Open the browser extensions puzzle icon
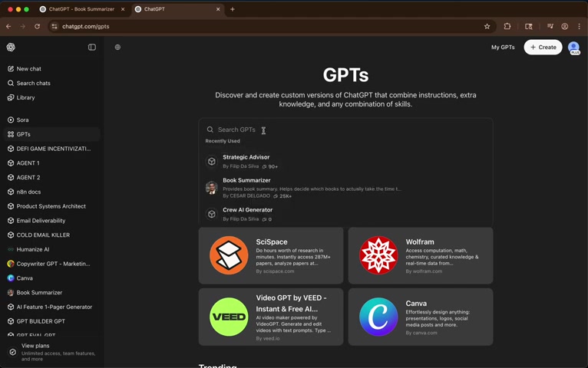Image resolution: width=588 pixels, height=368 pixels. (507, 26)
